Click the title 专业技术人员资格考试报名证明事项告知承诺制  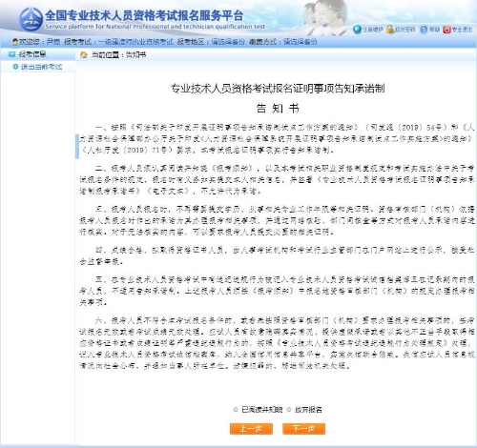click(278, 89)
